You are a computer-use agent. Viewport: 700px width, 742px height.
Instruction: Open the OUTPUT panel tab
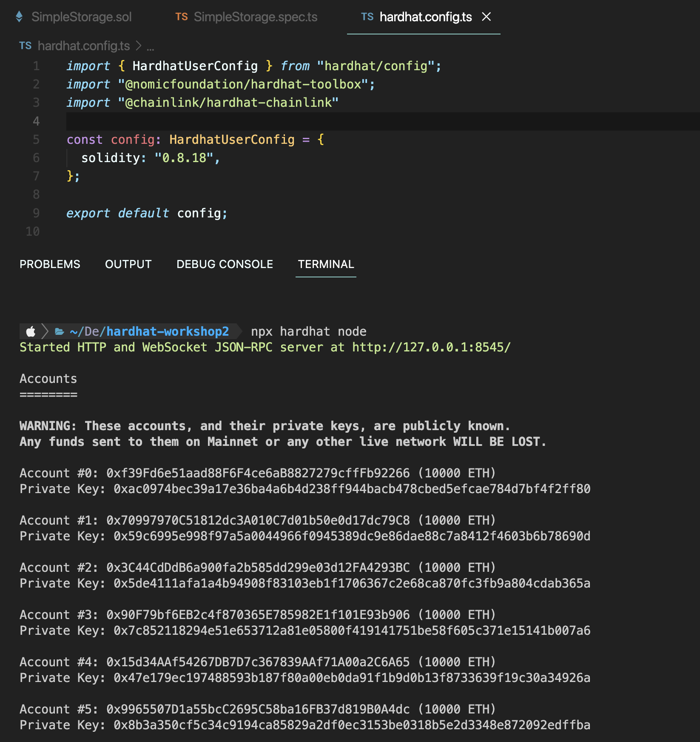(x=128, y=264)
